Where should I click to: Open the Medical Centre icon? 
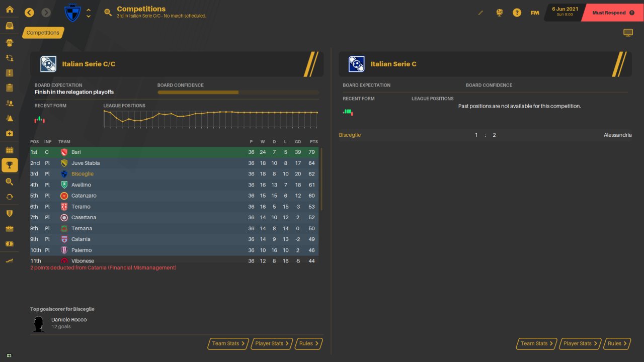click(9, 133)
